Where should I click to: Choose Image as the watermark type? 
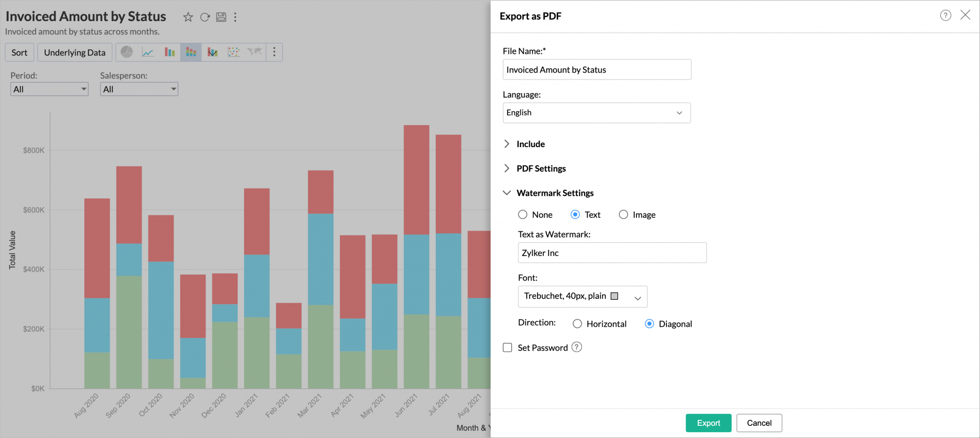[x=623, y=215]
